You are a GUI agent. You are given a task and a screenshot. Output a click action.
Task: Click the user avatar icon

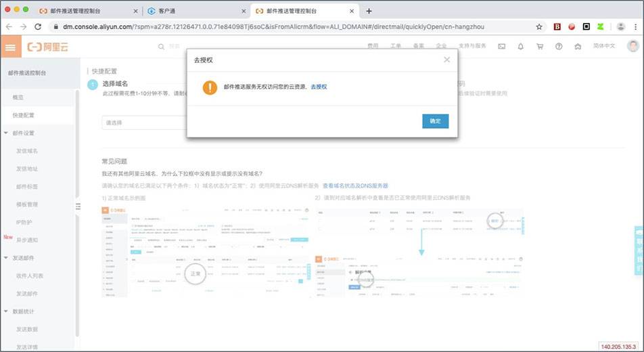click(x=632, y=46)
